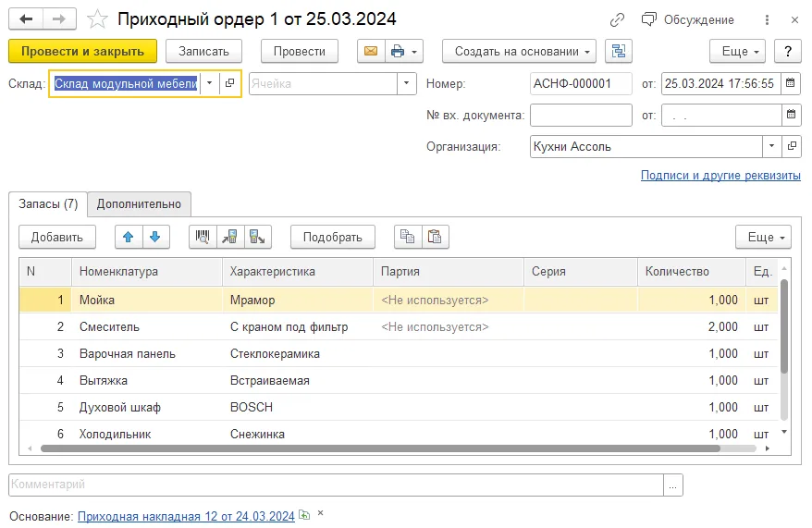Screen dimensions: 812x528
Task: Switch to the Запасы (7) tab
Action: [x=48, y=204]
